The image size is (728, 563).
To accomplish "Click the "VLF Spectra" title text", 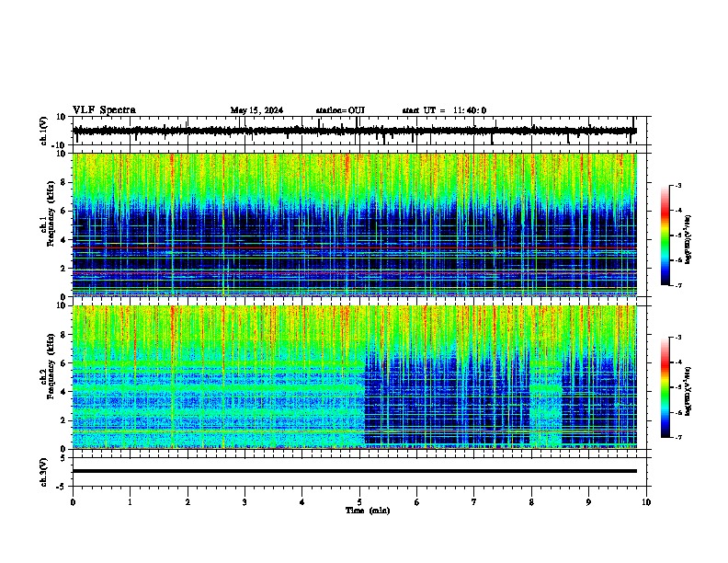I will click(104, 110).
